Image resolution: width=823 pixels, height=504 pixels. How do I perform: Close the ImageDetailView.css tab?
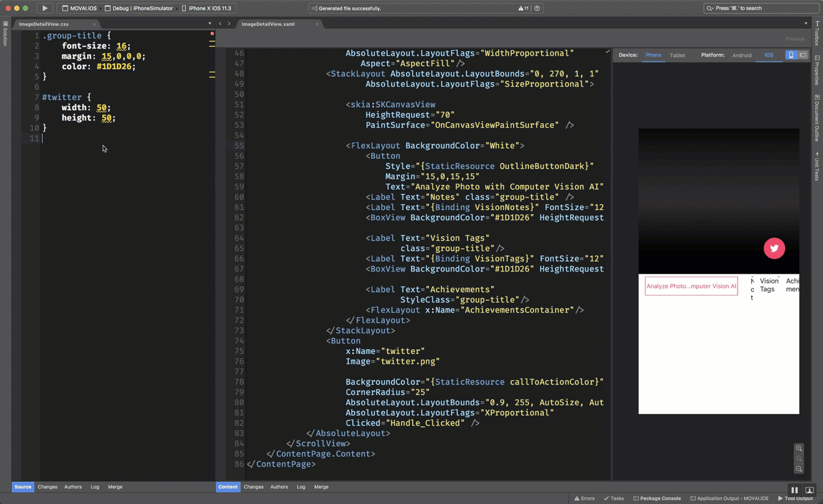94,24
